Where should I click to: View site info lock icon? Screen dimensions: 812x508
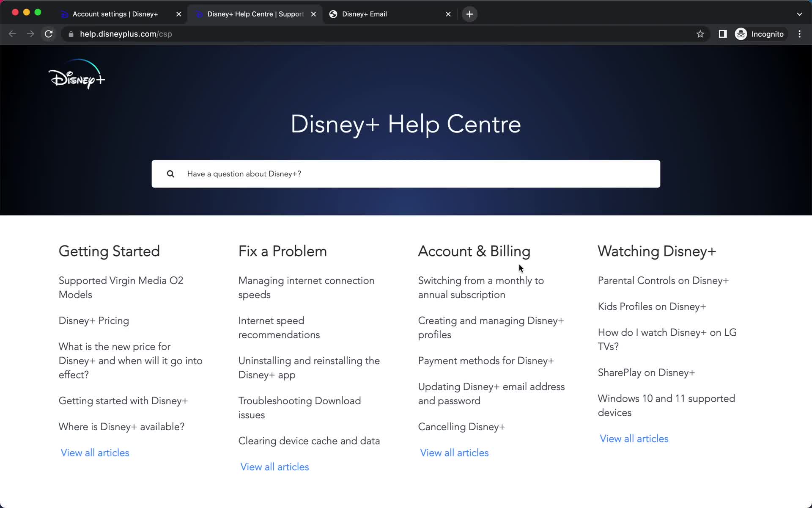[71, 34]
